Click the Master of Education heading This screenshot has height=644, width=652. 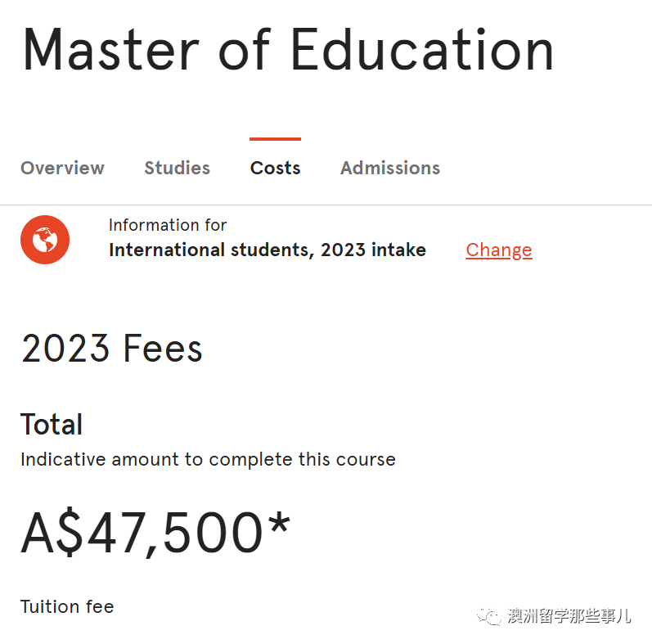[288, 49]
